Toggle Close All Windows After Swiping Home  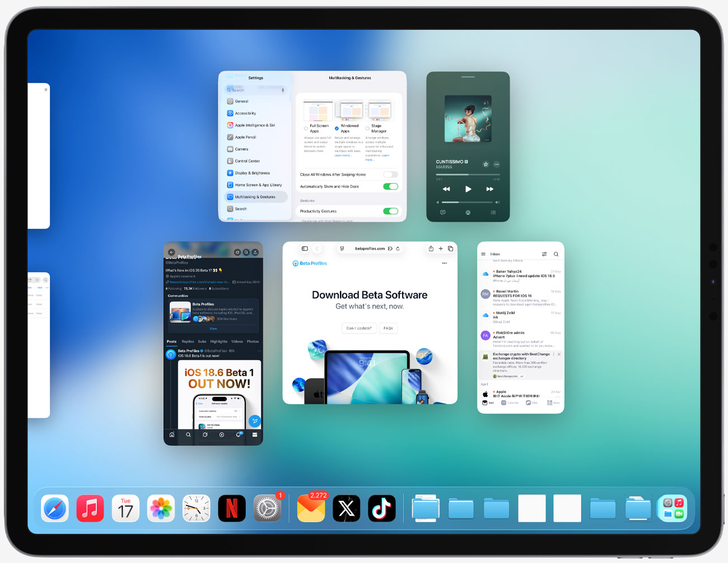pos(391,175)
